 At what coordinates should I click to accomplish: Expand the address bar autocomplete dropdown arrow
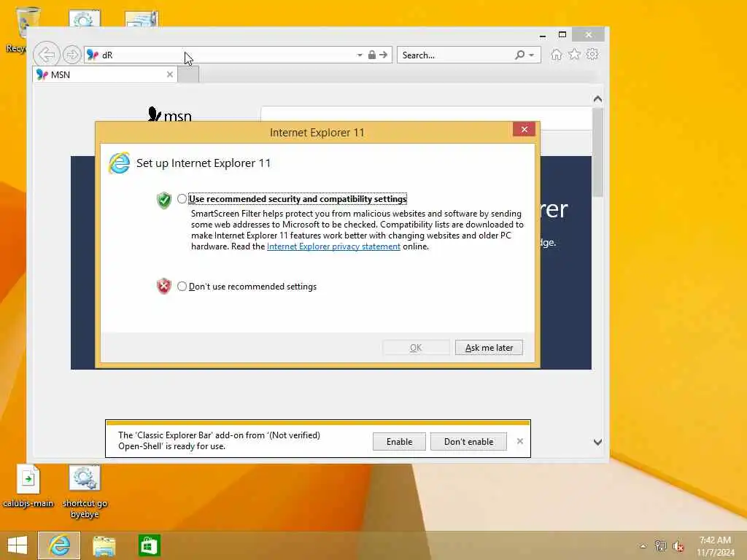(360, 55)
